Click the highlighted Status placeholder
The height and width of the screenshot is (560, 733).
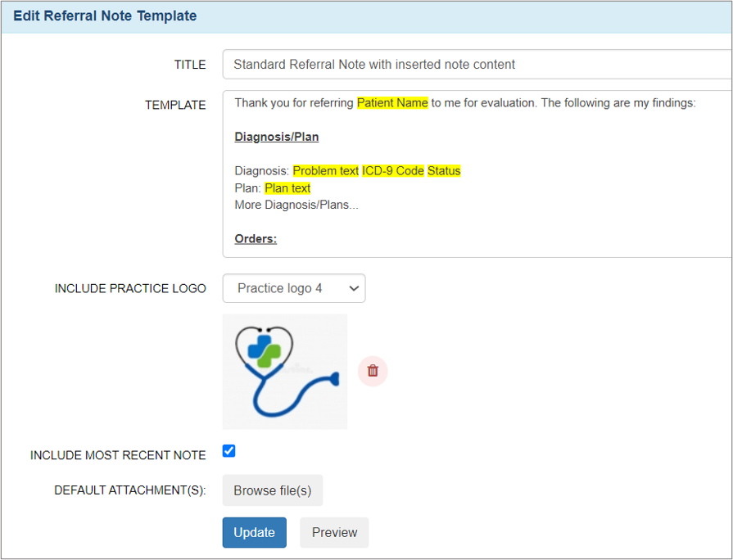(443, 170)
